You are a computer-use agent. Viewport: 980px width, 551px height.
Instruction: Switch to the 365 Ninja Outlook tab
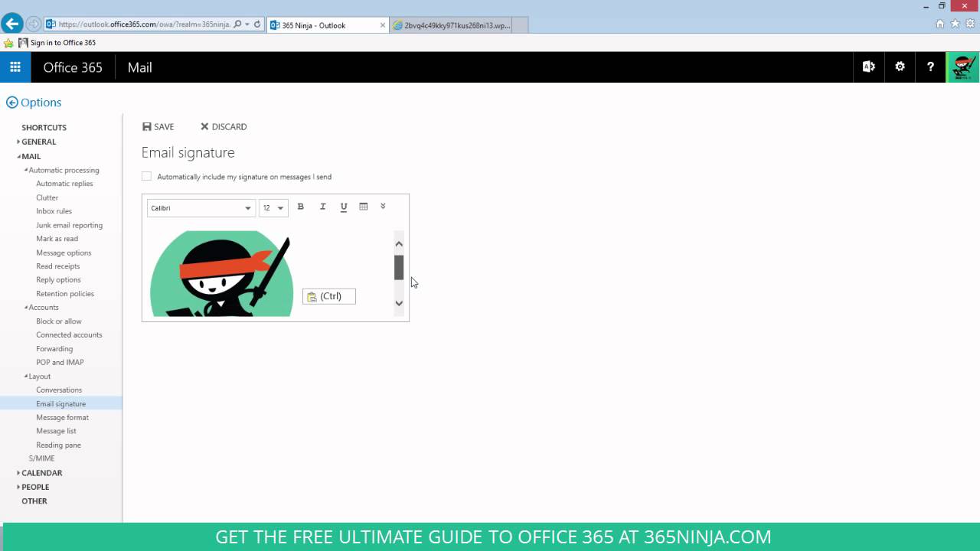(x=322, y=24)
